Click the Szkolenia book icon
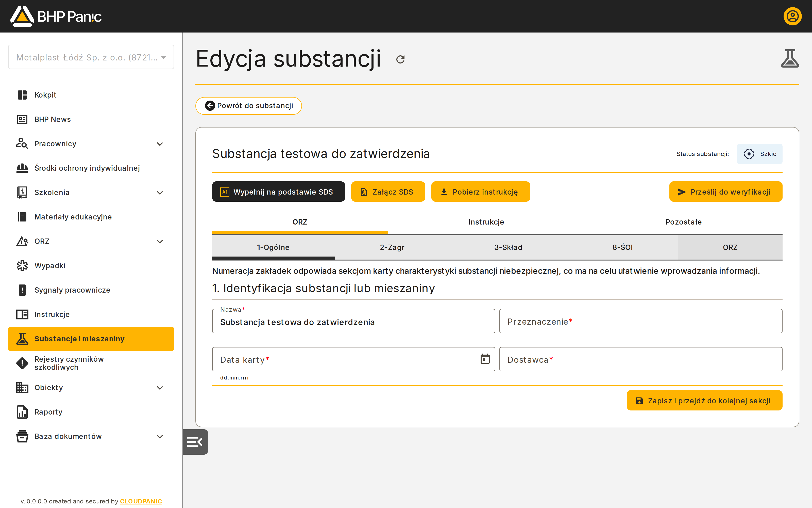Viewport: 812px width, 508px height. pos(22,193)
